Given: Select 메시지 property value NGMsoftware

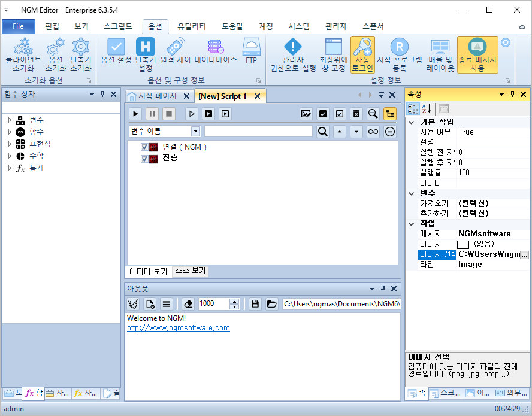Looking at the screenshot, I should click(x=484, y=234).
